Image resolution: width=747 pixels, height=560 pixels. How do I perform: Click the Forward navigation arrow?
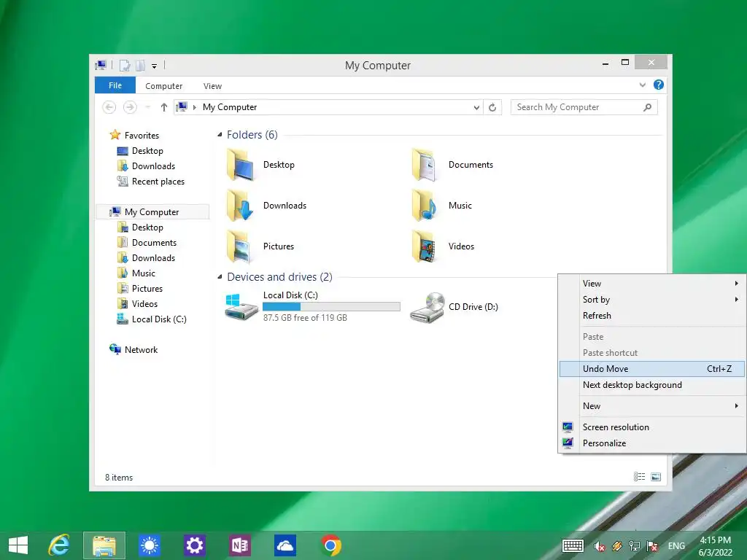coord(130,107)
